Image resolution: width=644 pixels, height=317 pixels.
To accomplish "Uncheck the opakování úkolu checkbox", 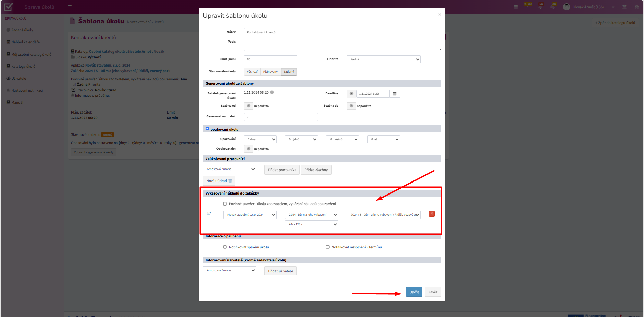I will click(x=207, y=129).
